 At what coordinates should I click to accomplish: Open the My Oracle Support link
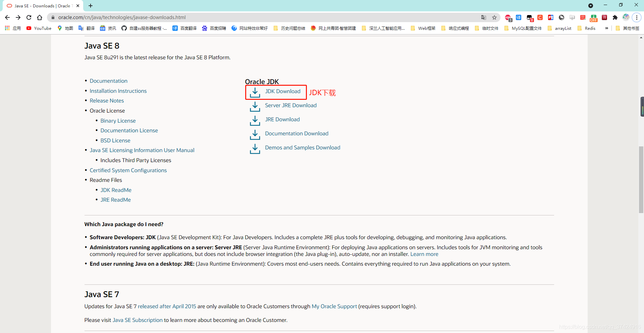tap(334, 306)
